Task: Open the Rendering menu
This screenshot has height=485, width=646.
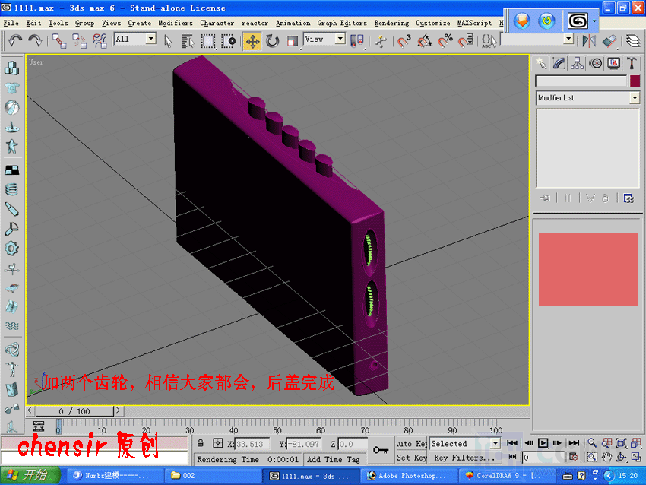Action: pos(391,23)
